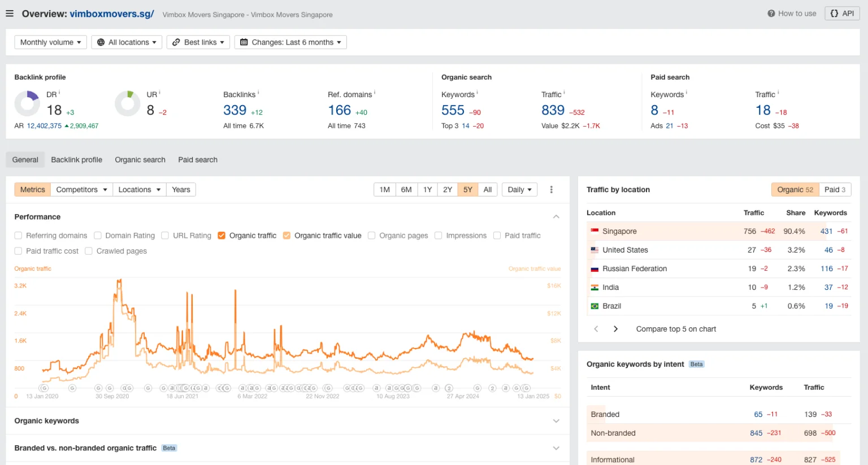Click the How to use help icon
868x465 pixels.
click(771, 14)
